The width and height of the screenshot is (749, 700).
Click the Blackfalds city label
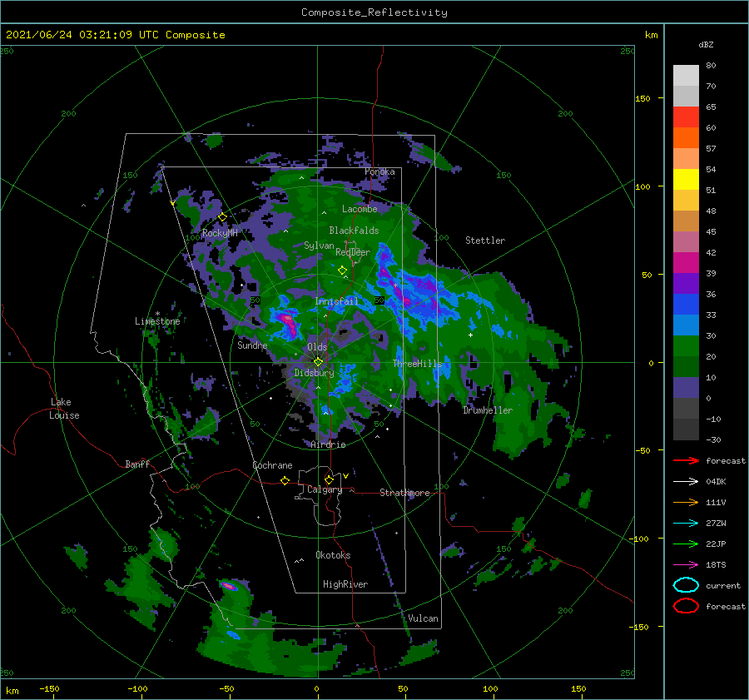[x=354, y=231]
